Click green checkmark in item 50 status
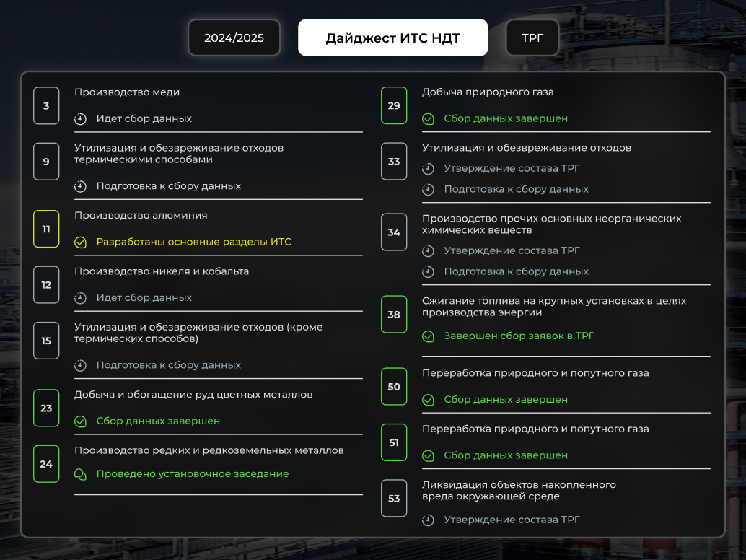The height and width of the screenshot is (560, 746). [428, 400]
